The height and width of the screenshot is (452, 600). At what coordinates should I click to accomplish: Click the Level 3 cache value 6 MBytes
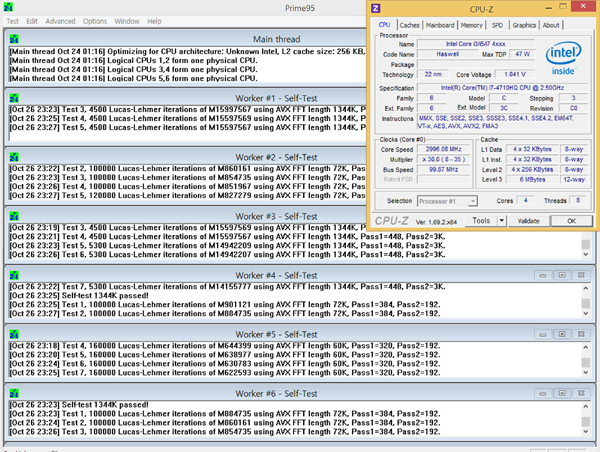point(532,179)
